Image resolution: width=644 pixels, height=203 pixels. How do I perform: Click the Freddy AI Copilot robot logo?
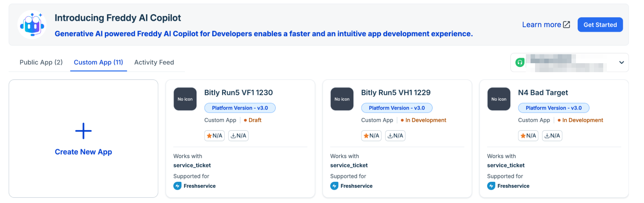tap(32, 25)
